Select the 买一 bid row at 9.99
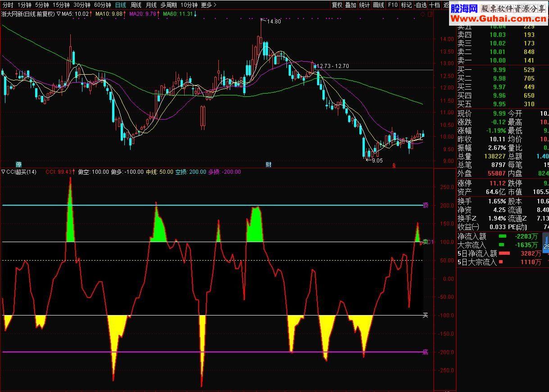This screenshot has height=392, width=549. pyautogui.click(x=502, y=70)
